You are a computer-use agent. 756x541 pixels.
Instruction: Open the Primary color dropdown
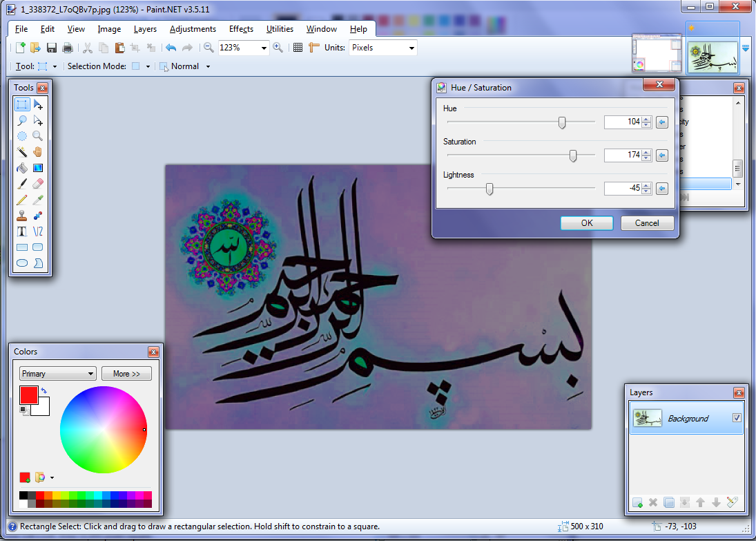(58, 374)
